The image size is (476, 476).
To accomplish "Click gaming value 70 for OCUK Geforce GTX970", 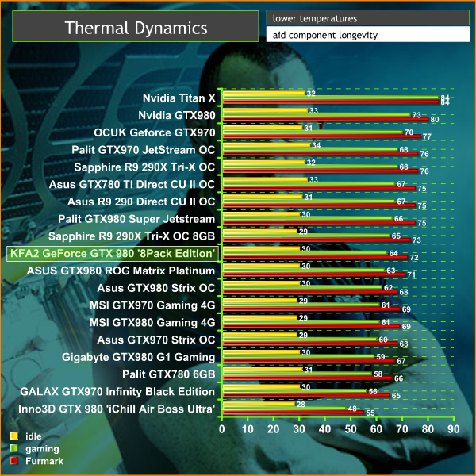I will tap(409, 132).
